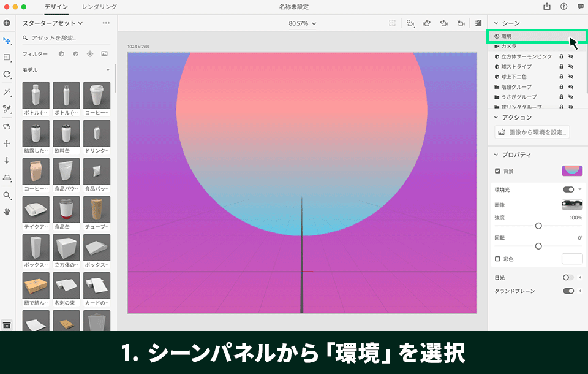Collapse the モデル asset section
The height and width of the screenshot is (374, 588).
[x=108, y=70]
